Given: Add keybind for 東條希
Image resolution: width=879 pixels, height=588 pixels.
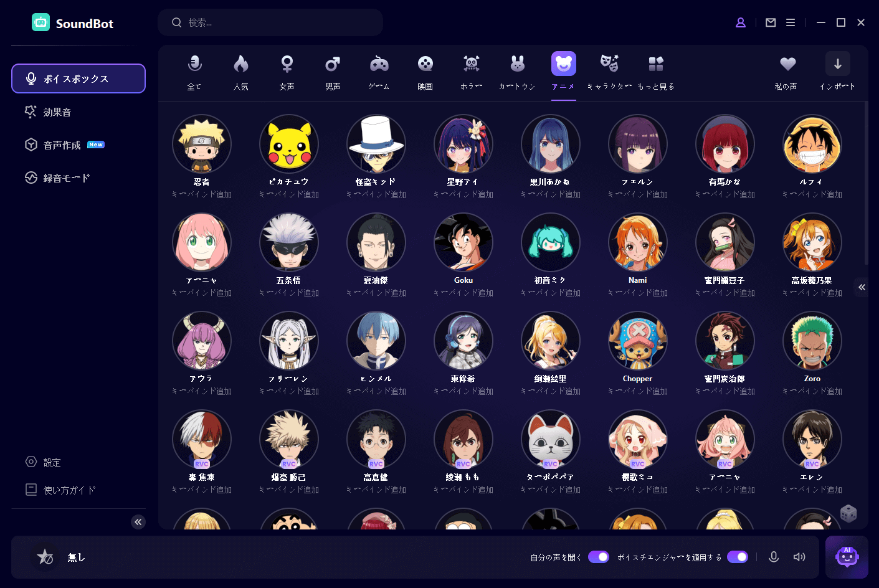Looking at the screenshot, I should tap(463, 391).
